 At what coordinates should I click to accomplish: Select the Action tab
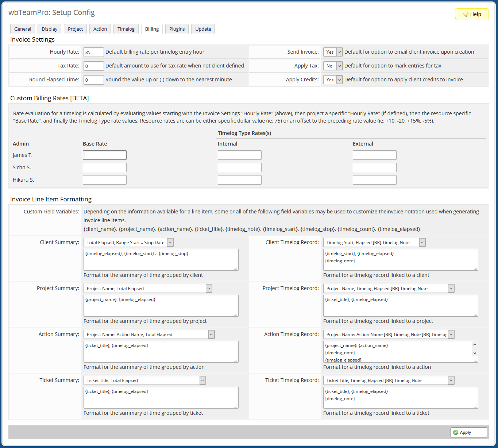click(x=100, y=29)
